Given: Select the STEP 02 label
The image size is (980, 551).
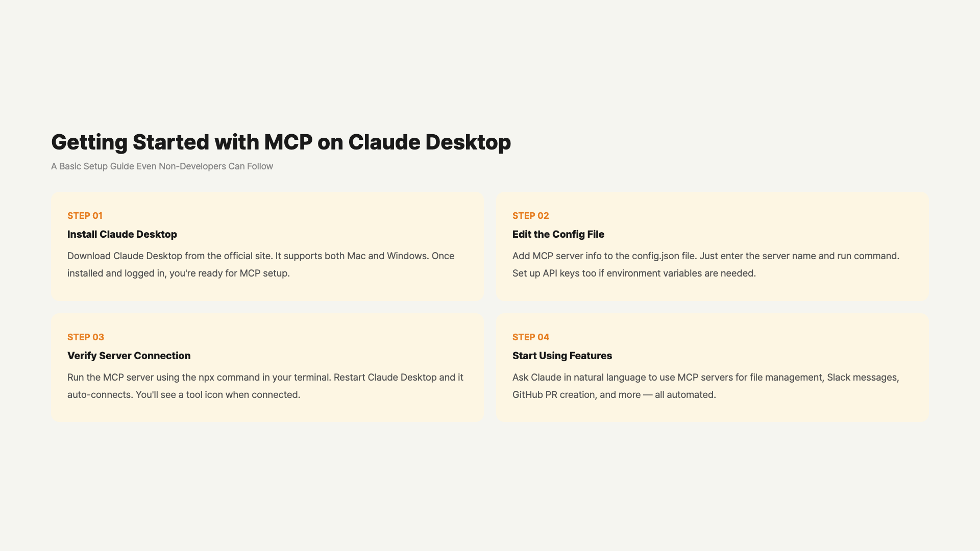Looking at the screenshot, I should [530, 216].
